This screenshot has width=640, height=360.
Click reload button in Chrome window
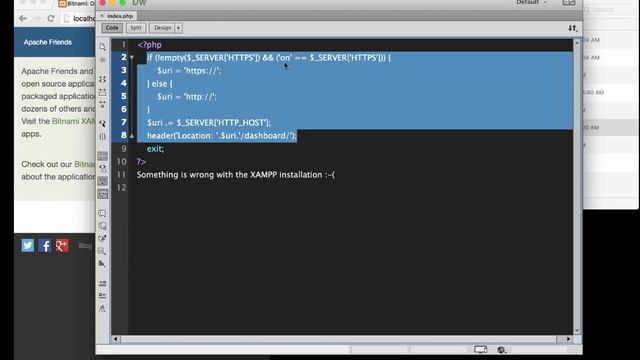(51, 18)
